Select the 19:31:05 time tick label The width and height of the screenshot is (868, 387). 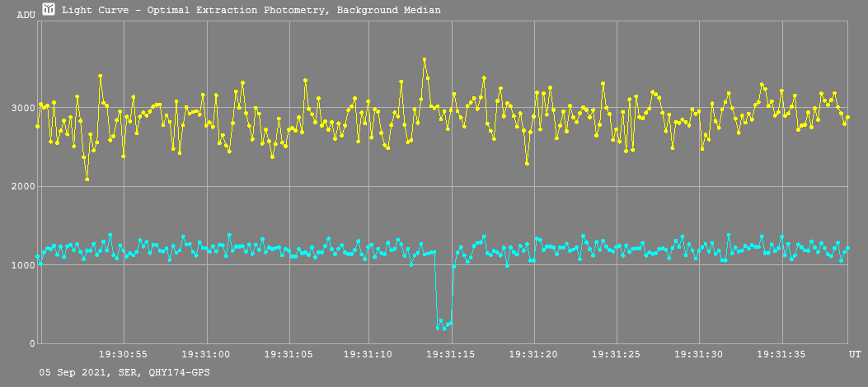[x=289, y=354]
